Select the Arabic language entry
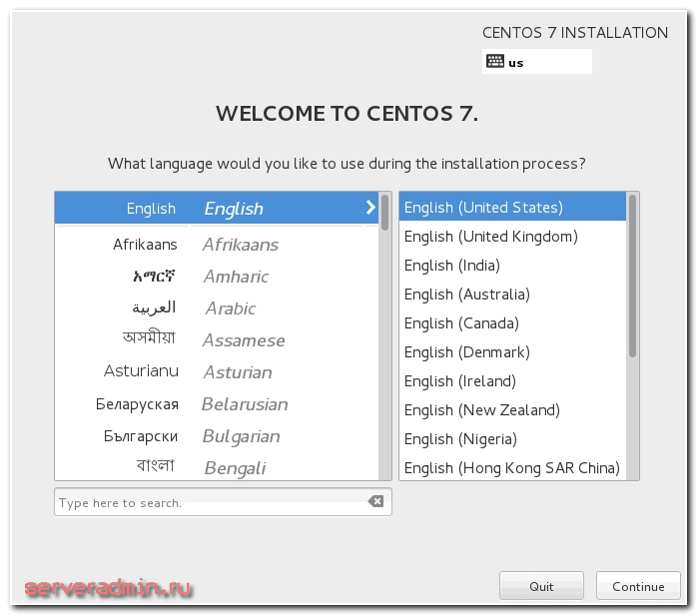The image size is (698, 616). click(216, 308)
